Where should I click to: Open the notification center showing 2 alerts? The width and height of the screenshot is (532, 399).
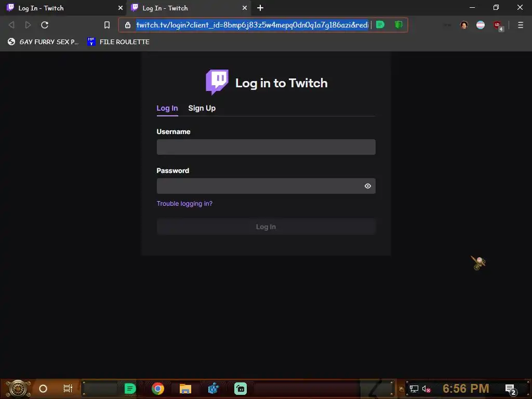(511, 389)
